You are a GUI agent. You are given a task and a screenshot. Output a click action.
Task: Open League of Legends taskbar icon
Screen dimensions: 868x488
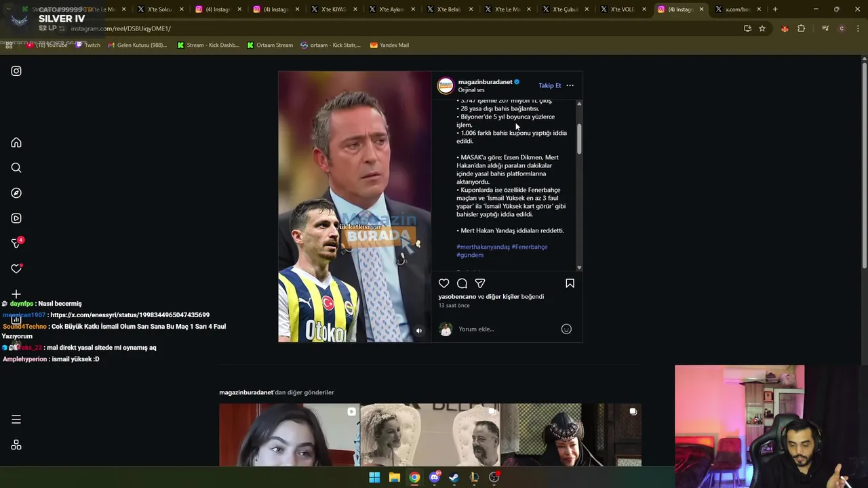coord(474,477)
